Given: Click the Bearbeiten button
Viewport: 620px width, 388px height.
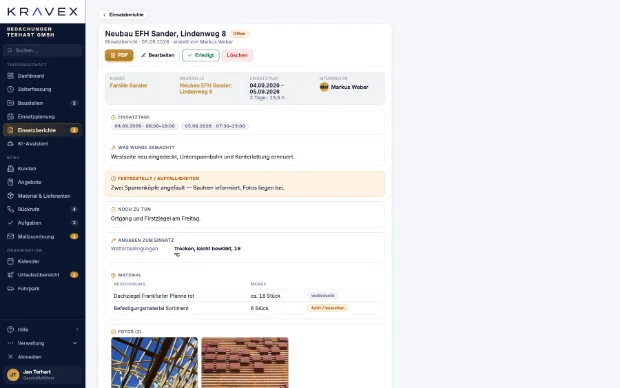Looking at the screenshot, I should (157, 55).
